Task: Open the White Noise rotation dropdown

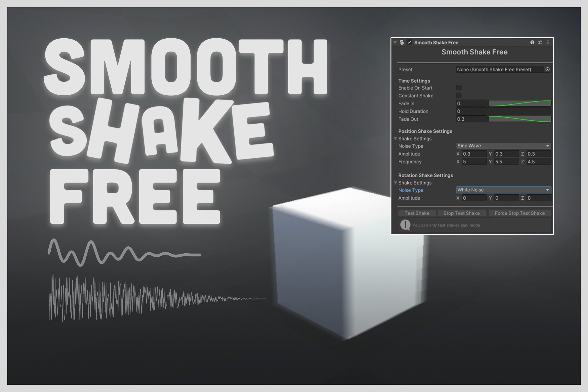Action: pos(503,190)
